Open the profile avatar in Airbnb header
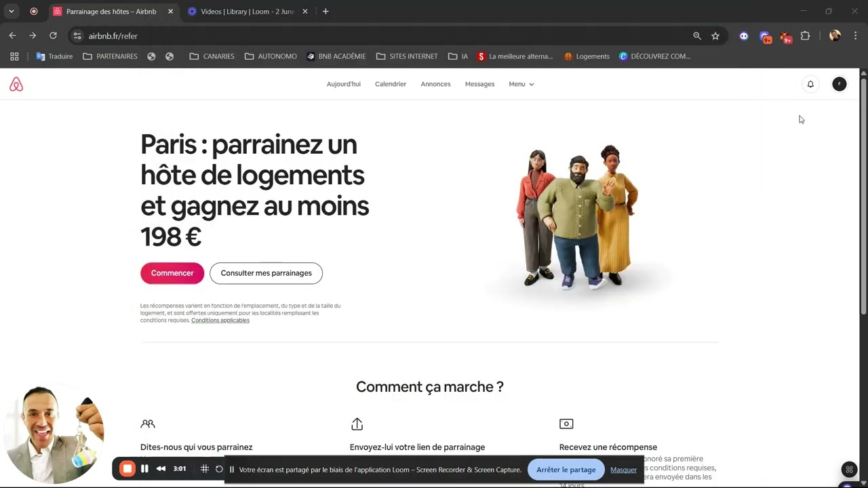Screen dimensions: 868x488 pos(840,84)
